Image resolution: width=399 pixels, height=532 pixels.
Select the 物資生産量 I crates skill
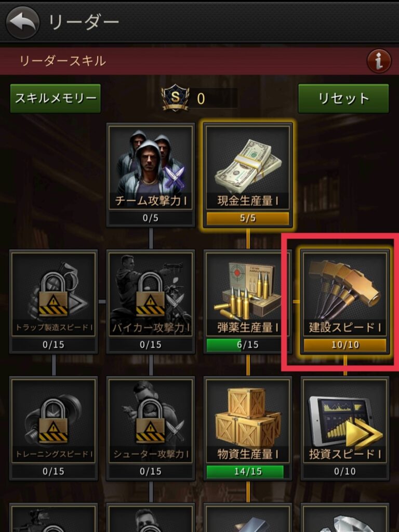point(248,421)
